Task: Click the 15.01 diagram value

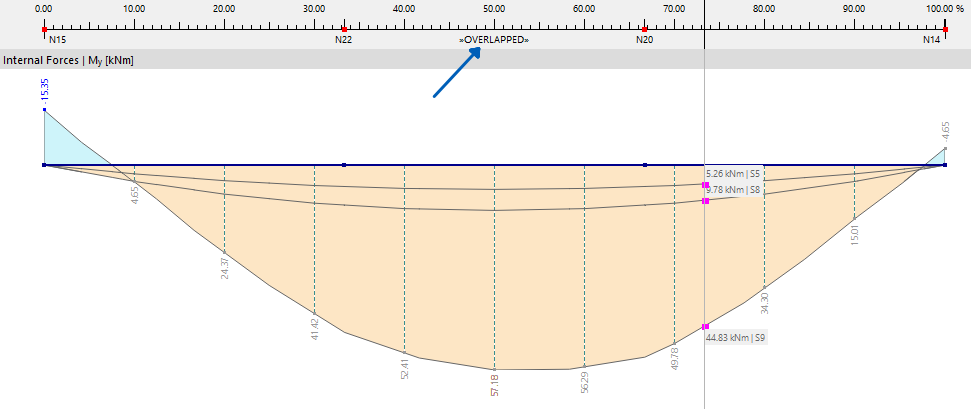Action: 855,235
